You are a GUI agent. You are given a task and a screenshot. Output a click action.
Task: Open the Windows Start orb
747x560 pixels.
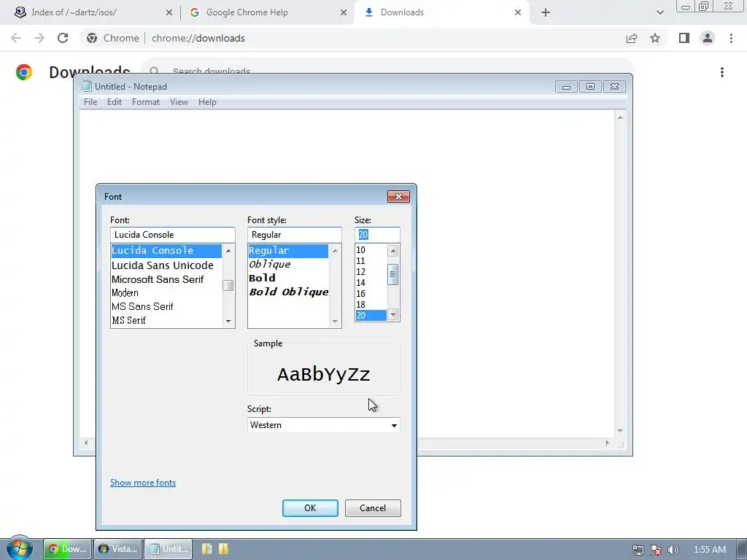(19, 548)
